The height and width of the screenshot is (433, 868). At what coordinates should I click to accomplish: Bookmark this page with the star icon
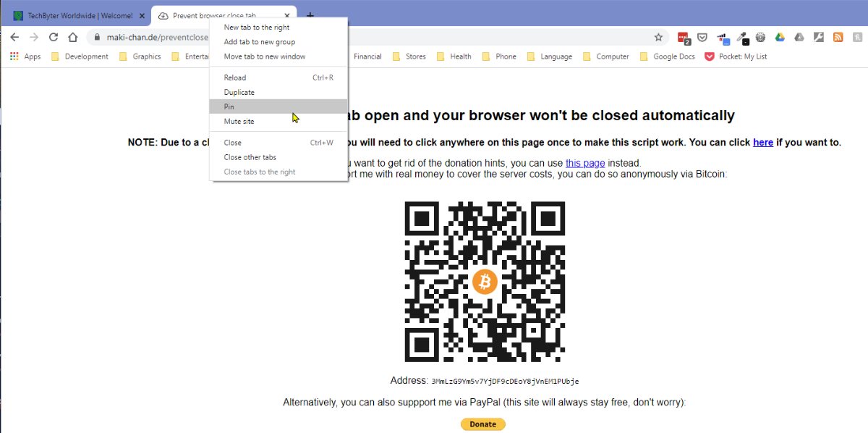click(658, 37)
